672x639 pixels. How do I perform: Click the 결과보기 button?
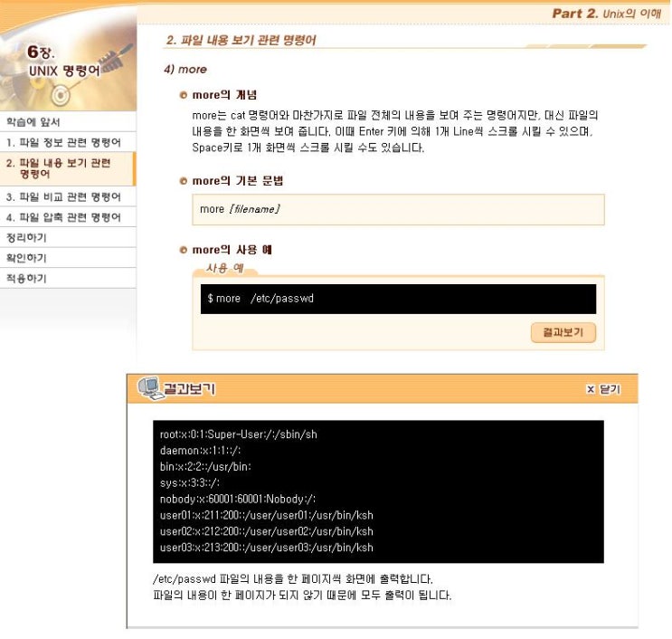[563, 332]
